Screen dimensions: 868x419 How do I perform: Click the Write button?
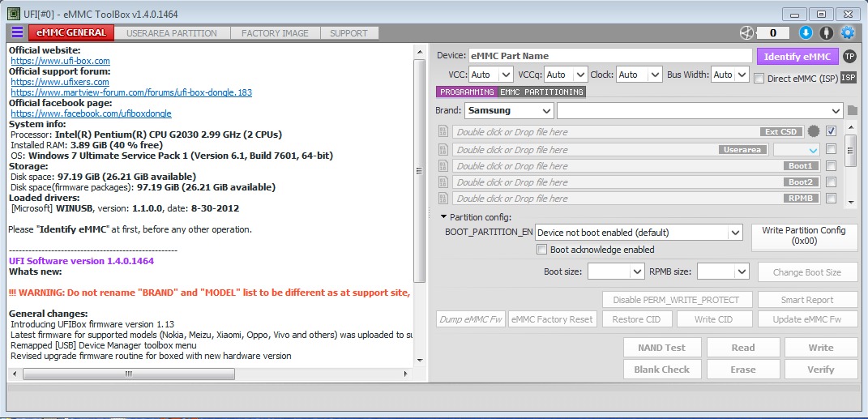(x=820, y=348)
